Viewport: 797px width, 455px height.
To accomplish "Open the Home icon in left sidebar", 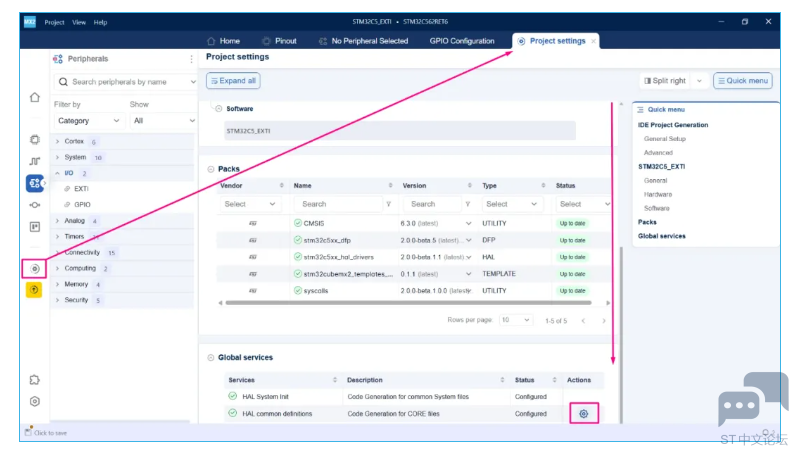I will pos(35,97).
